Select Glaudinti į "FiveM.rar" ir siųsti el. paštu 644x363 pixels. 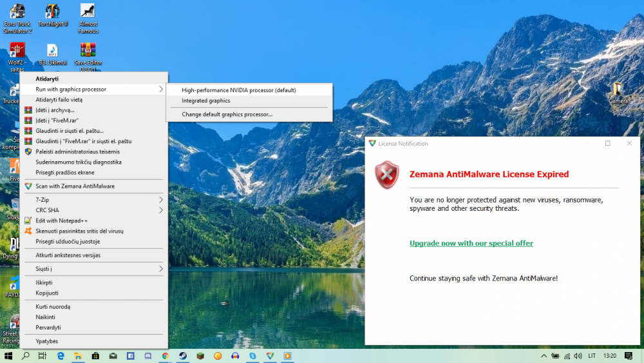[x=94, y=141]
